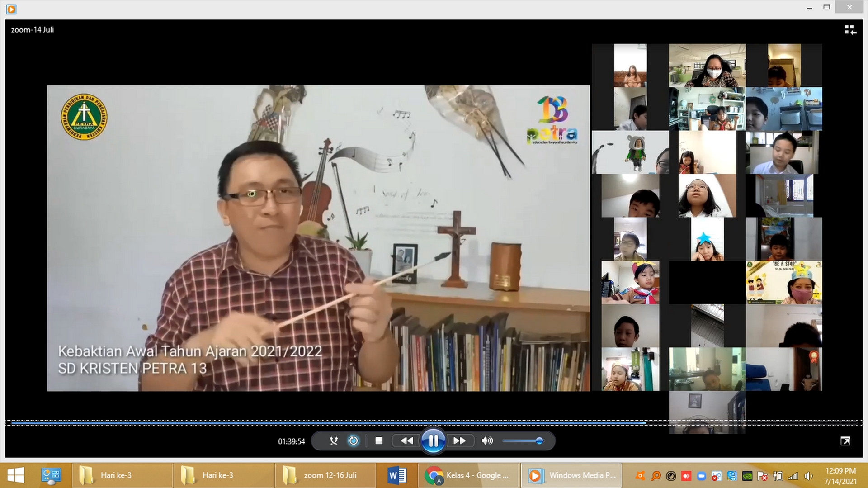Screen dimensions: 868x488
Task: Toggle shuffle mode in player controls
Action: point(334,441)
